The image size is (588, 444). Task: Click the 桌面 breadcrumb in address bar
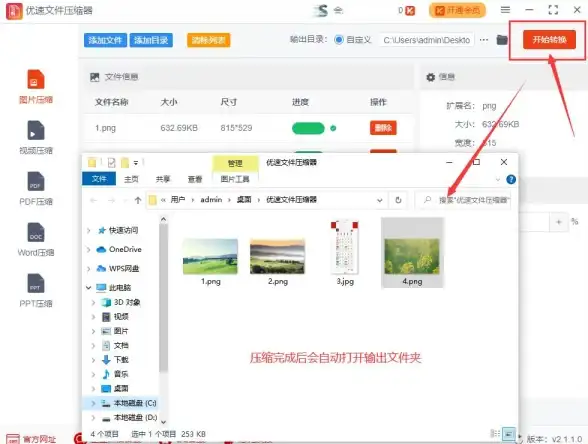(244, 200)
